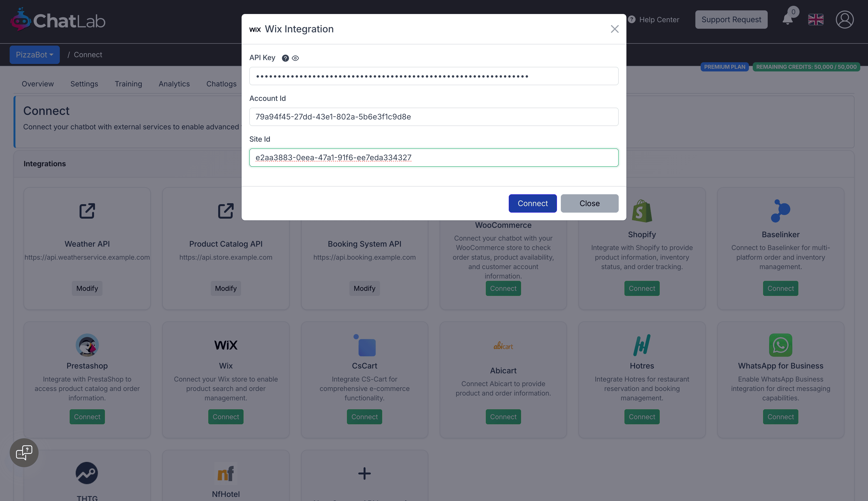Open the UK flag language selector
This screenshot has height=501, width=868.
815,20
